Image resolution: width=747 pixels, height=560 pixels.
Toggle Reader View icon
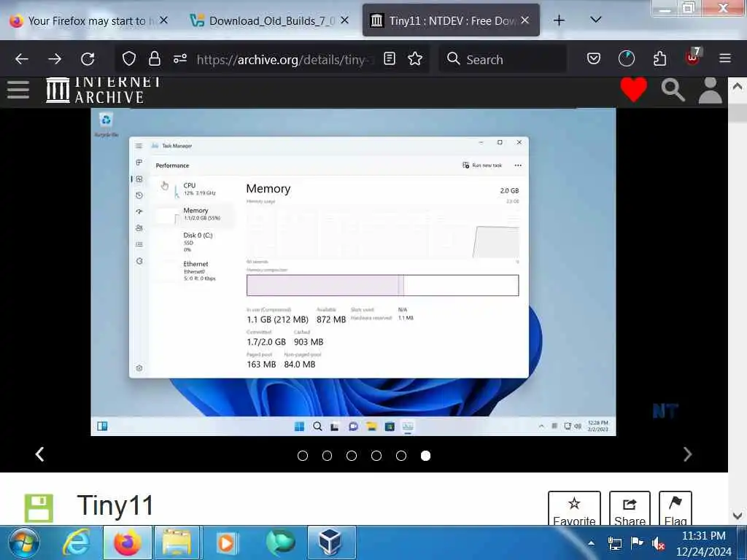(x=390, y=59)
